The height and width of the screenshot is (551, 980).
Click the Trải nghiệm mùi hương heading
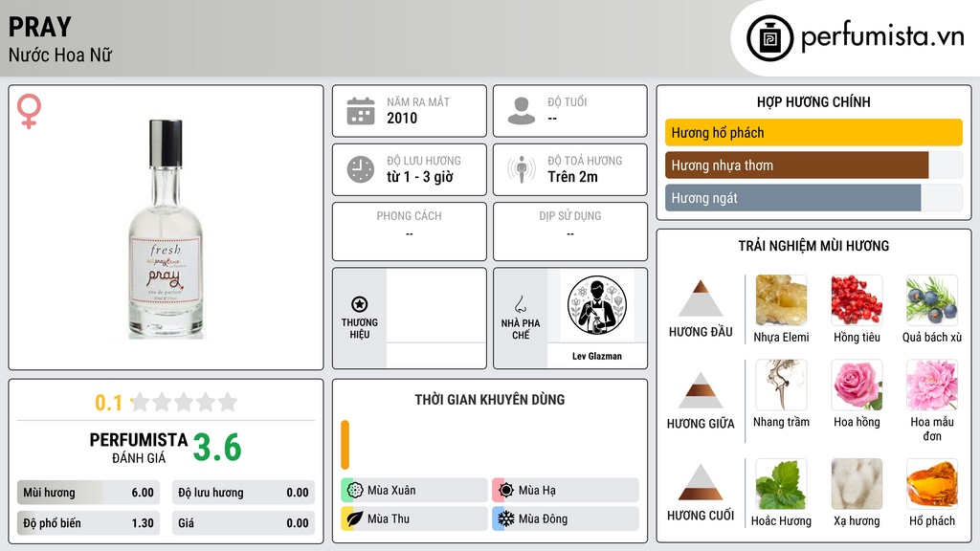pyautogui.click(x=813, y=246)
